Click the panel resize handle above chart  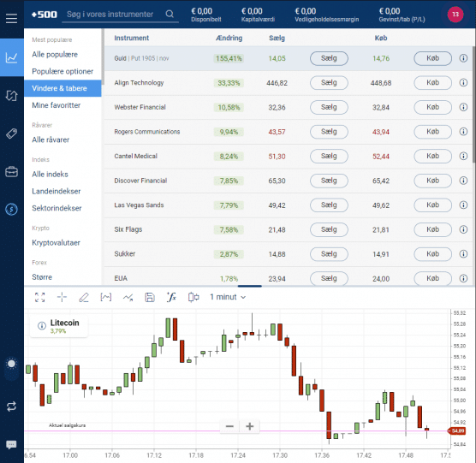click(x=249, y=286)
